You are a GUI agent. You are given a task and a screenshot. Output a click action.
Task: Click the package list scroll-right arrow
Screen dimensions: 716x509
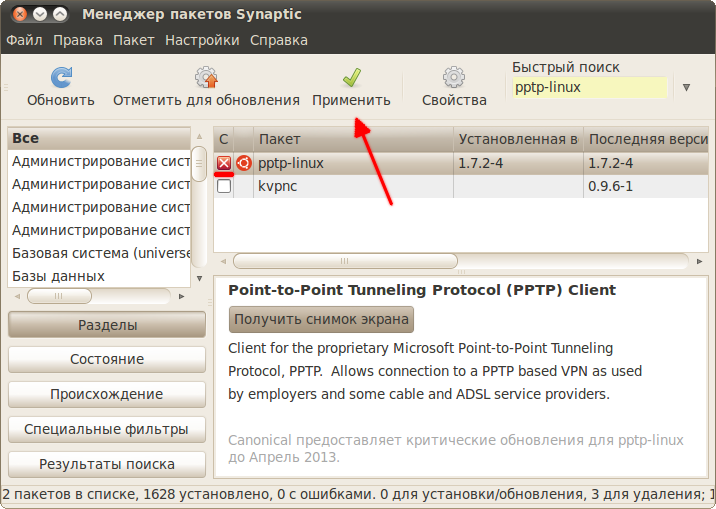tap(699, 261)
